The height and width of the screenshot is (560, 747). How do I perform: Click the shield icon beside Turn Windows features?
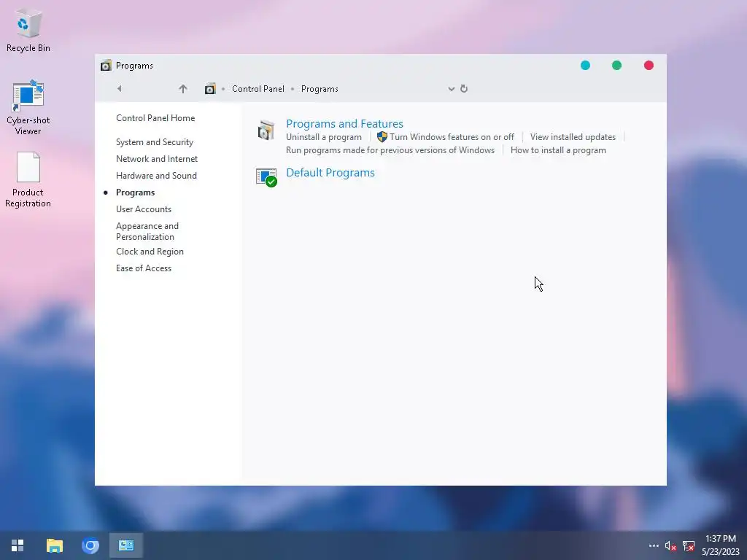[382, 136]
